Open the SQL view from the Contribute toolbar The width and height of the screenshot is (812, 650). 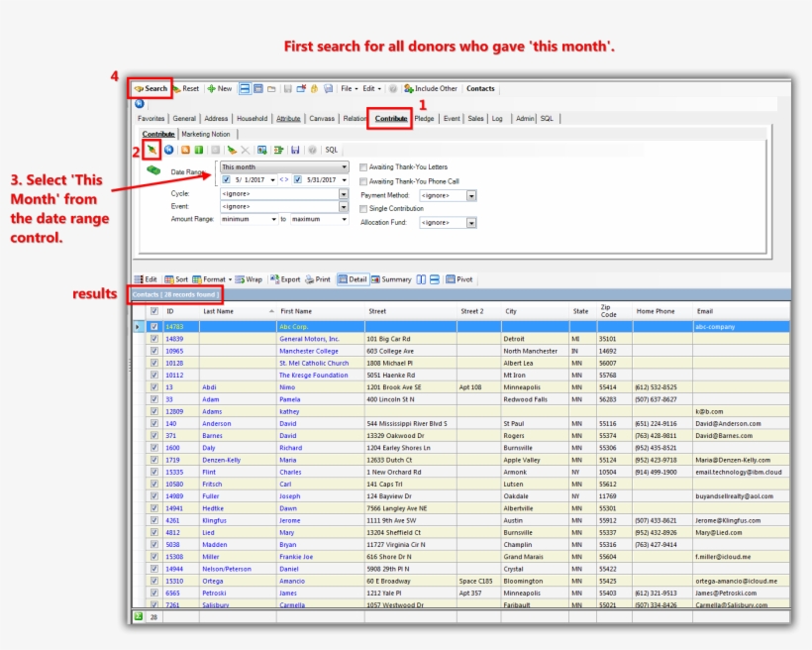(x=331, y=150)
